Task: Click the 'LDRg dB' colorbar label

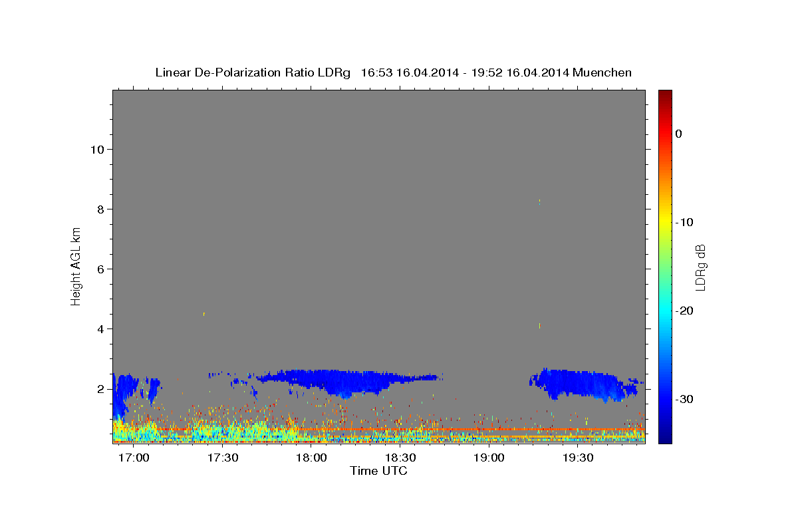Action: [700, 268]
